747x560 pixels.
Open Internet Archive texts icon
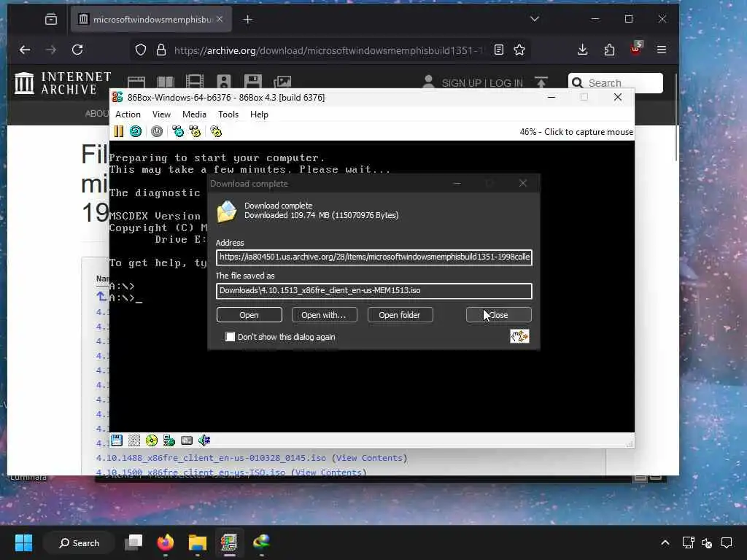[x=166, y=82]
